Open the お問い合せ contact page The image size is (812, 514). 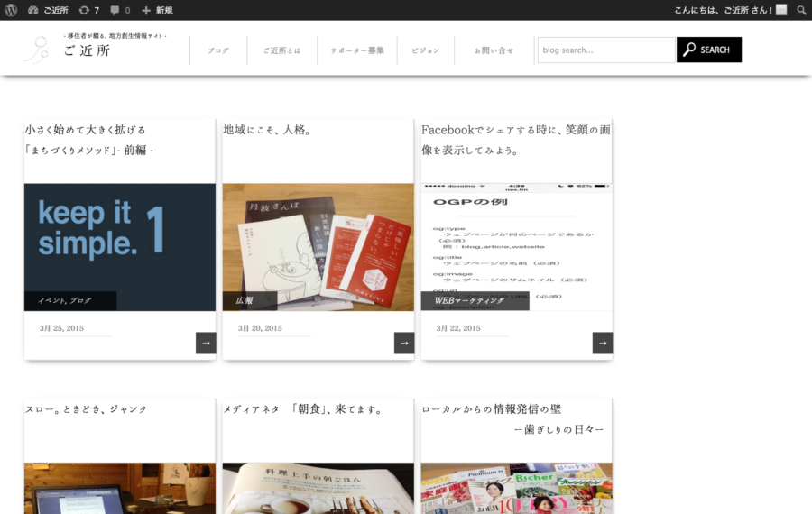tap(494, 50)
